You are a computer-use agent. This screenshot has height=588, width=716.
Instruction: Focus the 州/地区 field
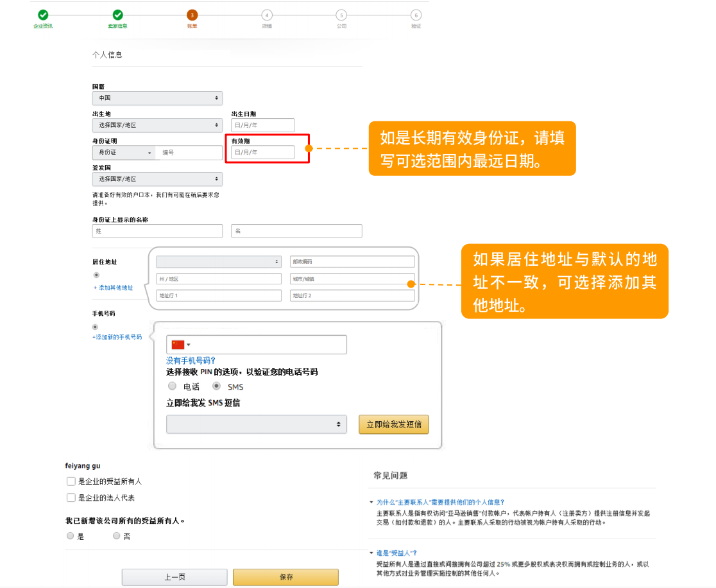pyautogui.click(x=218, y=279)
